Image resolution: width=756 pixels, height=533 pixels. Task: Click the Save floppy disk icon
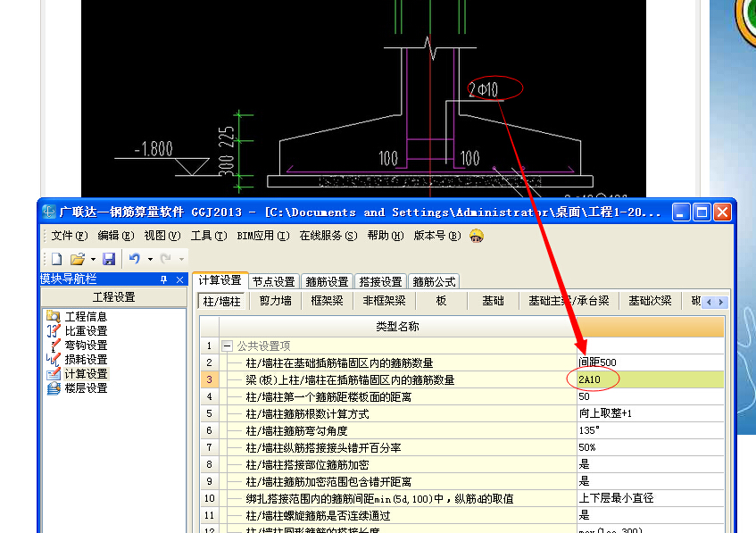coord(109,259)
